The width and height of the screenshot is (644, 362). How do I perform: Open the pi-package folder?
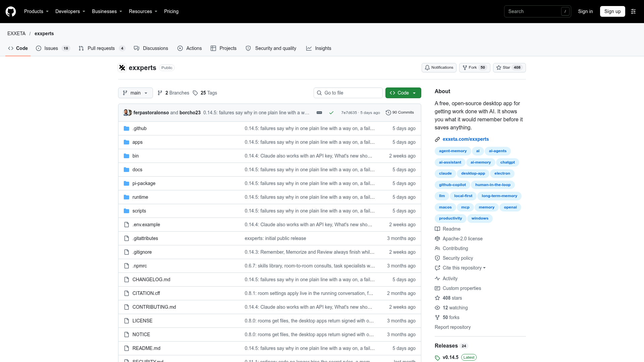(144, 183)
